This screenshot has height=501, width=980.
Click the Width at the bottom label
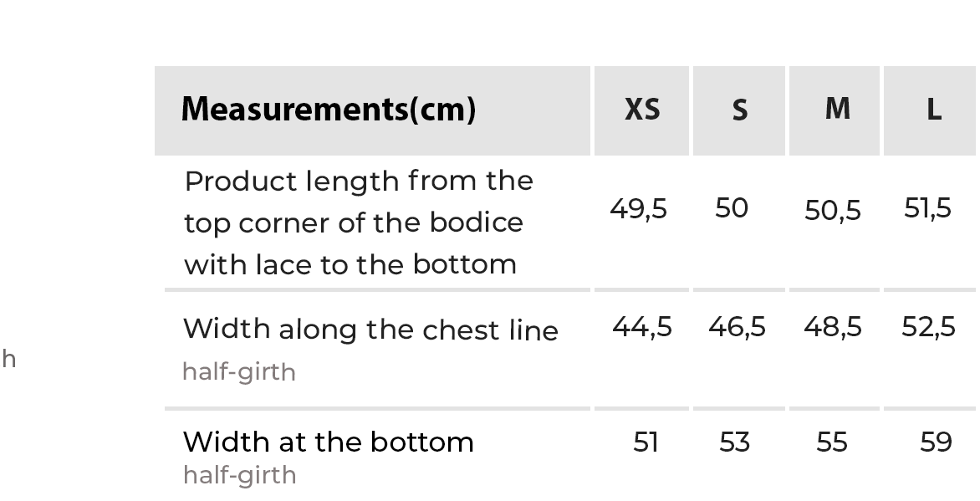tap(329, 442)
